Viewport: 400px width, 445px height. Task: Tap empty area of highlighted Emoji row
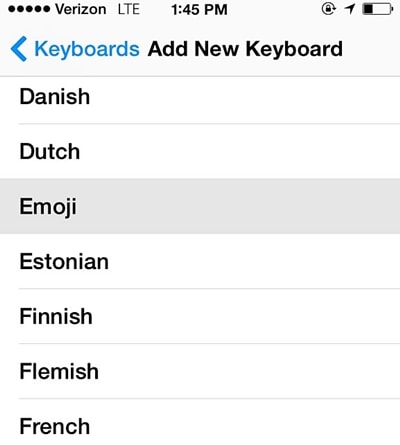coord(238,206)
